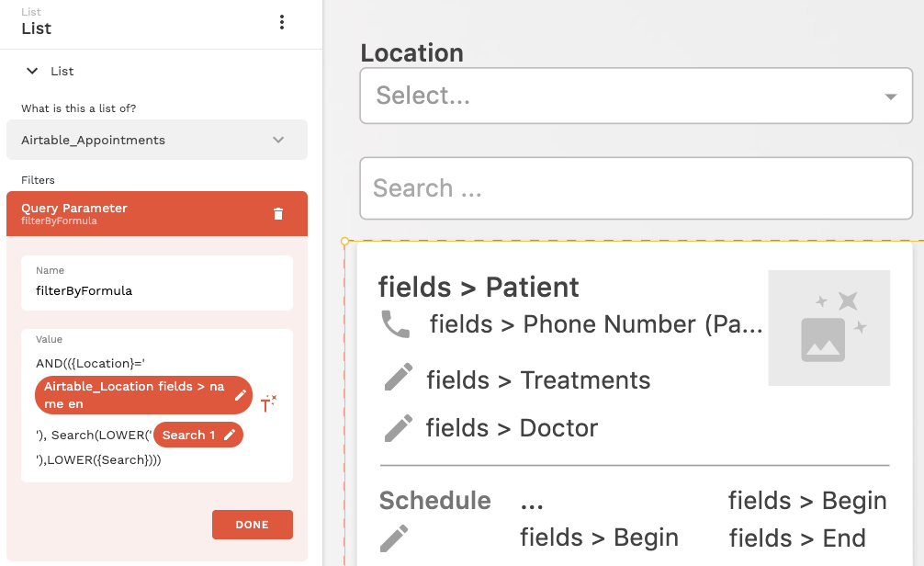
Task: Click the clear text formatting icon
Action: (x=268, y=402)
